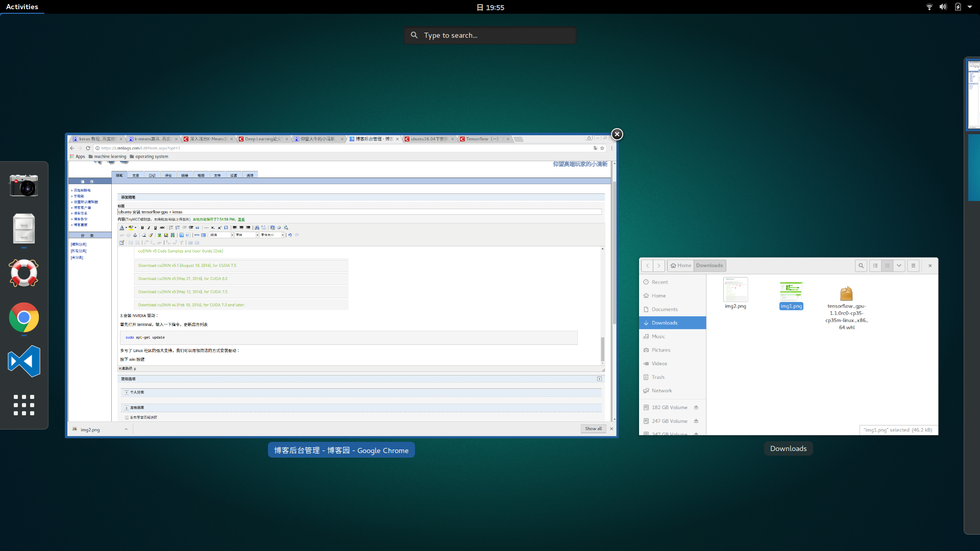Eject the 182 GB Volume

click(696, 407)
